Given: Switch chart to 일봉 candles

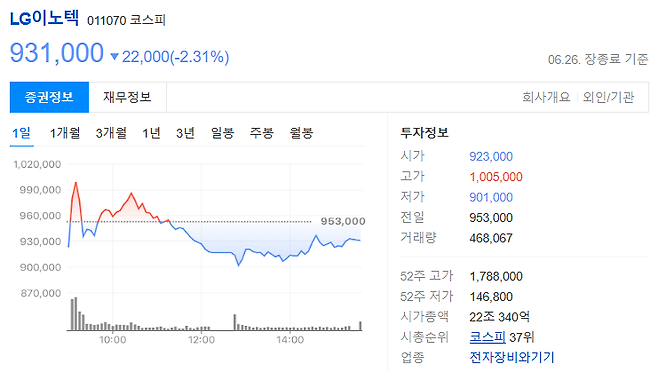Looking at the screenshot, I should point(222,134).
